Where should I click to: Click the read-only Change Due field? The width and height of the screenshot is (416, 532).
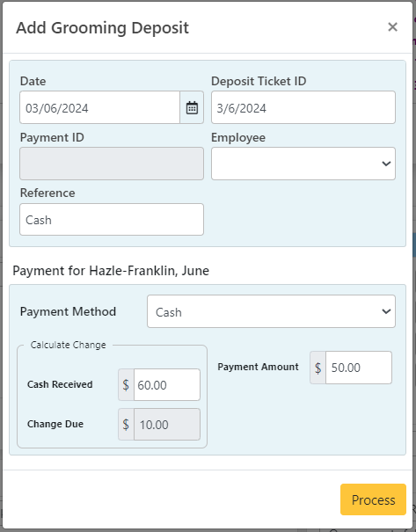pos(167,425)
